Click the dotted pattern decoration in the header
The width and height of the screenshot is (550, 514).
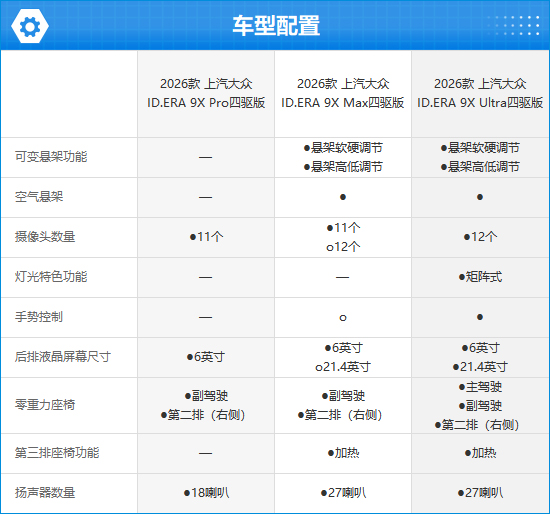click(x=514, y=25)
